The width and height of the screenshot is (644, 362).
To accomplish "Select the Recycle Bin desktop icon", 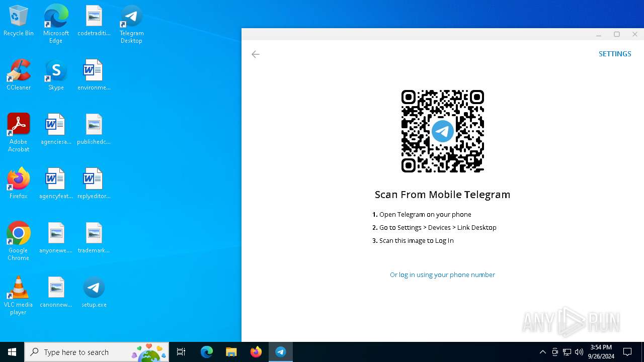I will [x=19, y=21].
